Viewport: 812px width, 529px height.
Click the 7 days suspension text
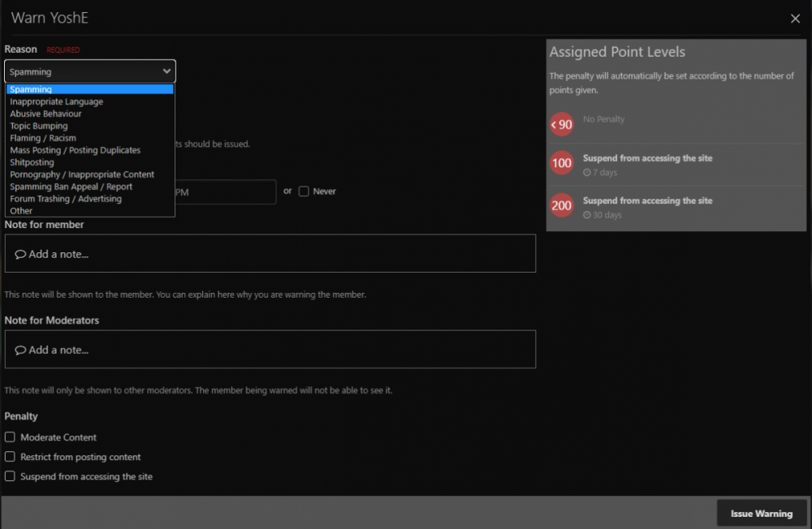point(605,172)
